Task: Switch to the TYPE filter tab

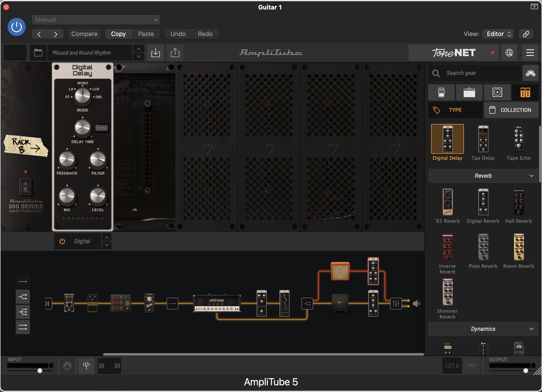Action: click(455, 110)
